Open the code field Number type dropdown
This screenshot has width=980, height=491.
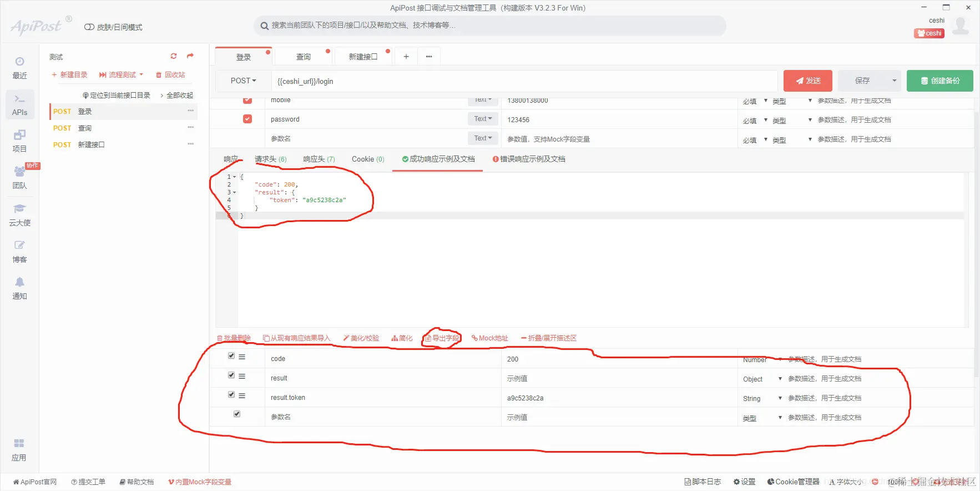click(762, 360)
